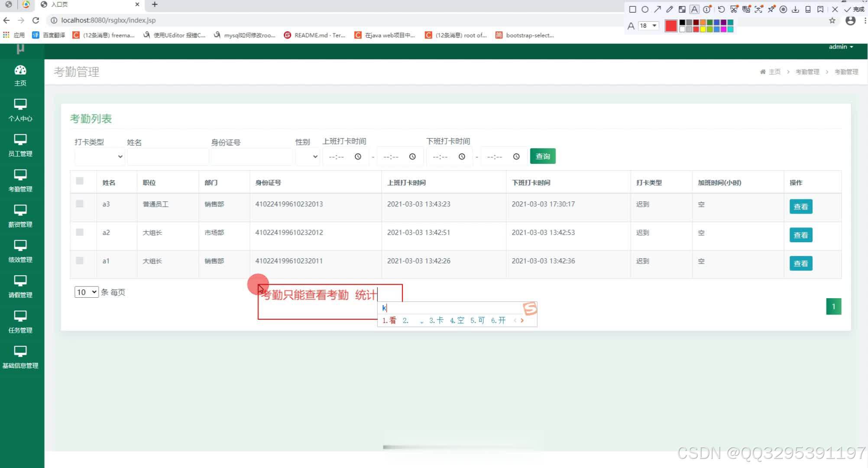
Task: Open 个人中心 in the sidebar
Action: pyautogui.click(x=20, y=110)
